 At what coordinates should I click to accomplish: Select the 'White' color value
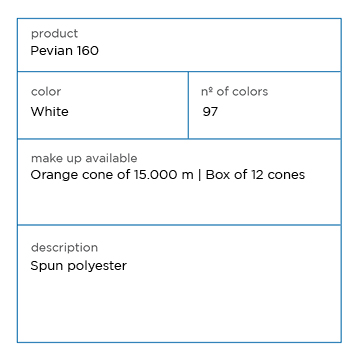pos(50,111)
